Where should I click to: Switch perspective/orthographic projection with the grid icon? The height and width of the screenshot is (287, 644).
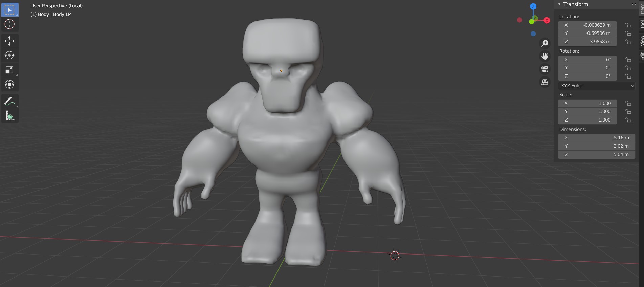[545, 82]
